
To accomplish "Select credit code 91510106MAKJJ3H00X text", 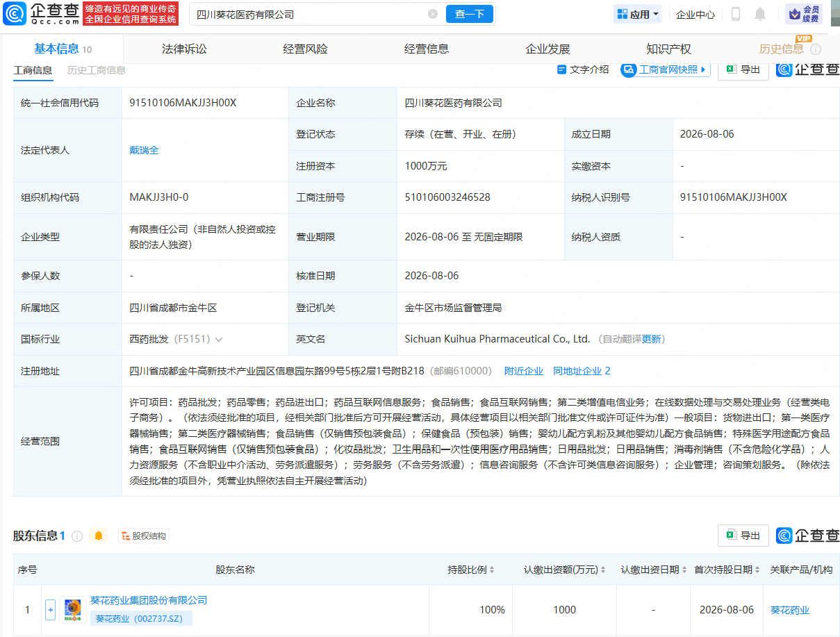I will point(183,103).
